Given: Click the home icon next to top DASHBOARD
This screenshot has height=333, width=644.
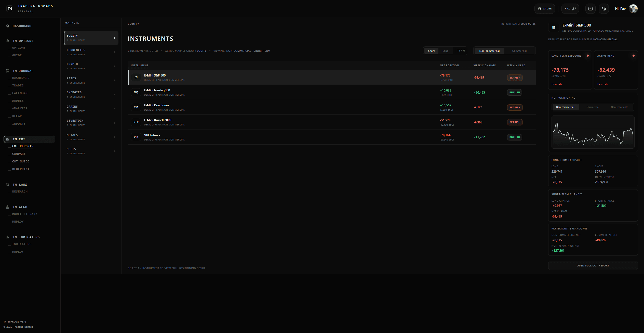Looking at the screenshot, I should [x=8, y=26].
